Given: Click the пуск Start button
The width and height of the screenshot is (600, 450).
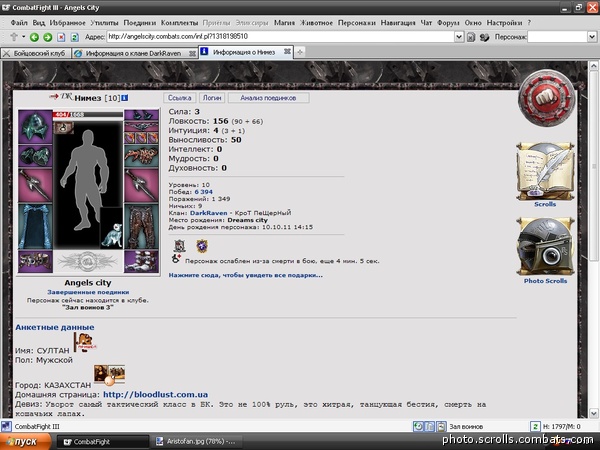Looking at the screenshot, I should pos(25,442).
